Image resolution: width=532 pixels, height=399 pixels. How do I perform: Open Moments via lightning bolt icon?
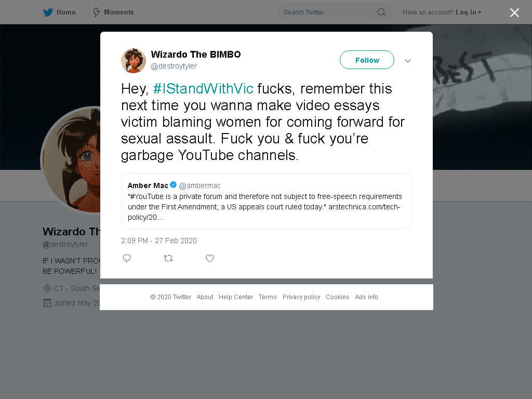pyautogui.click(x=96, y=12)
